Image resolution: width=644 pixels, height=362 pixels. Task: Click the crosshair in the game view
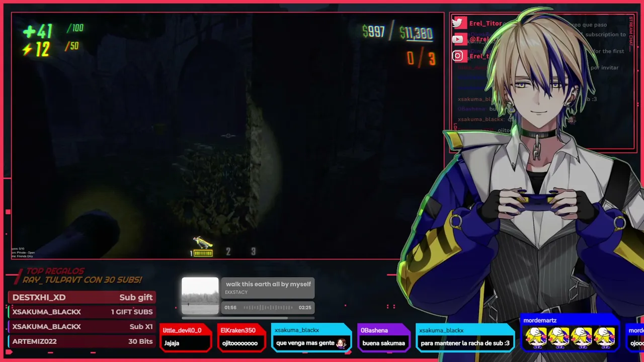(228, 135)
